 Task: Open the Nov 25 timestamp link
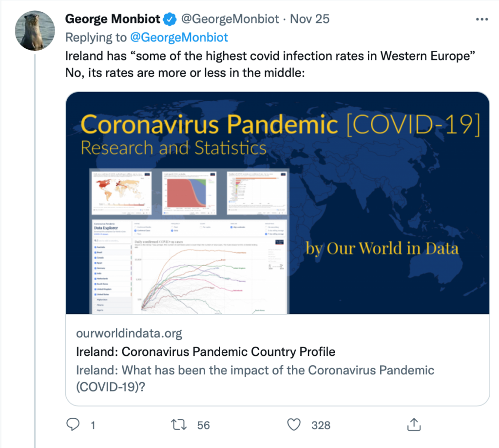pos(309,19)
